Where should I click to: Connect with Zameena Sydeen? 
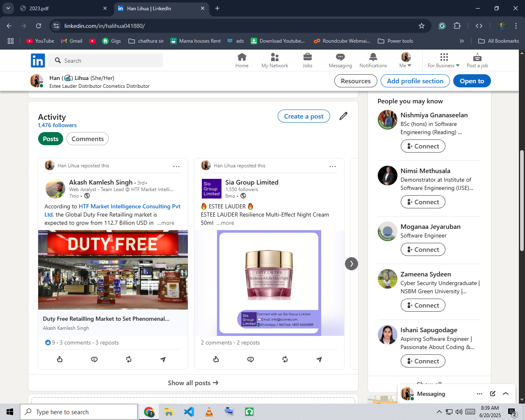point(423,306)
